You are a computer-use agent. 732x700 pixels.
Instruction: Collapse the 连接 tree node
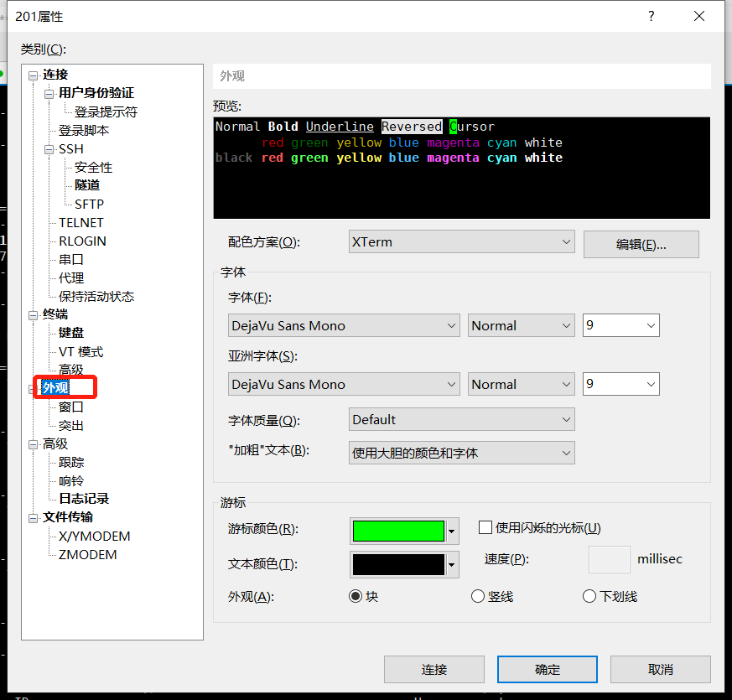(x=34, y=75)
